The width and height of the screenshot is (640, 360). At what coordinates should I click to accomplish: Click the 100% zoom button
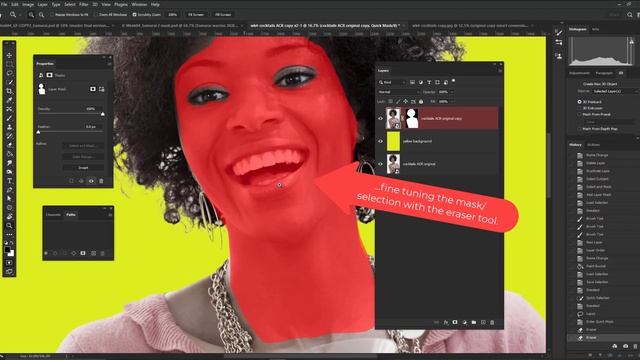[x=172, y=15]
